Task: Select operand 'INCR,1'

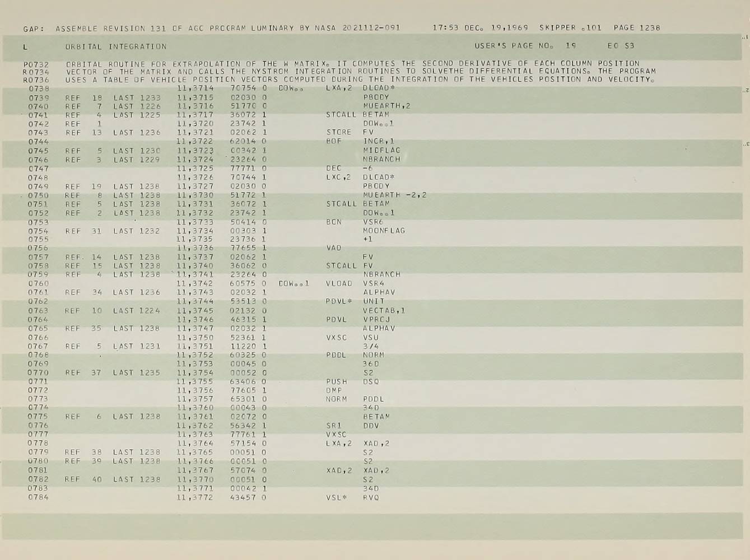Action: [379, 141]
